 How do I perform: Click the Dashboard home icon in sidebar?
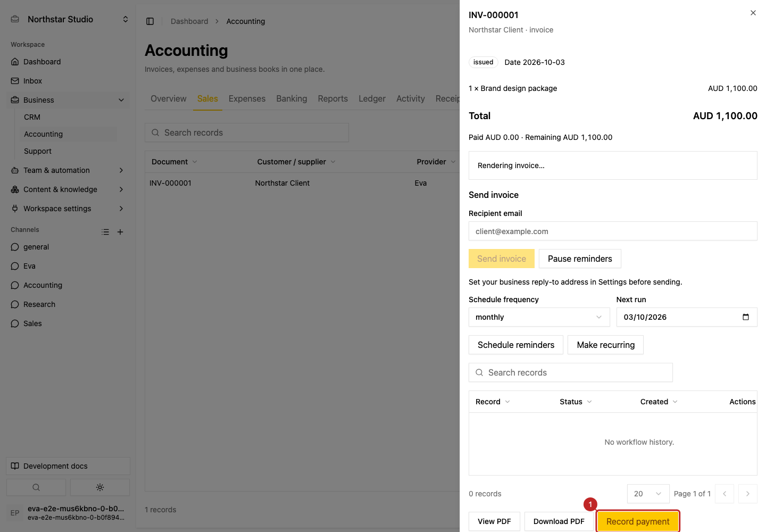point(15,62)
